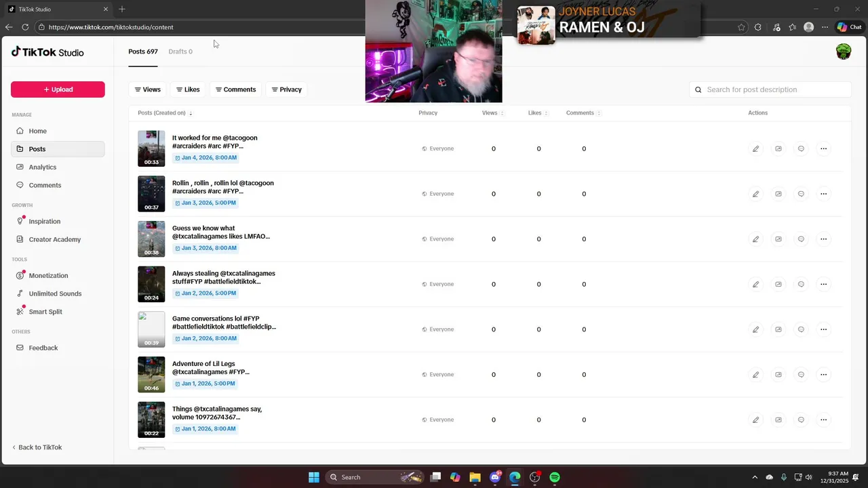Switch to the Drafts 0 tab
The width and height of the screenshot is (868, 488).
point(180,52)
